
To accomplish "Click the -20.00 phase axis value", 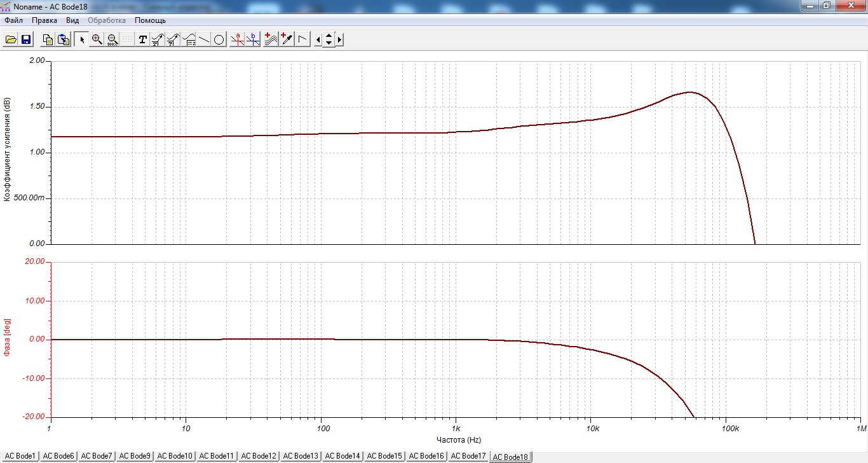I will [x=34, y=417].
